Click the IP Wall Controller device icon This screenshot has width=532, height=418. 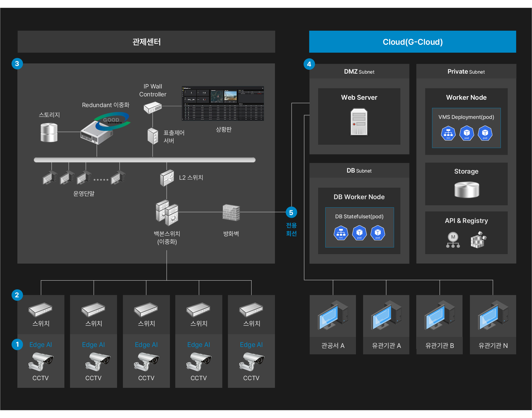(153, 107)
